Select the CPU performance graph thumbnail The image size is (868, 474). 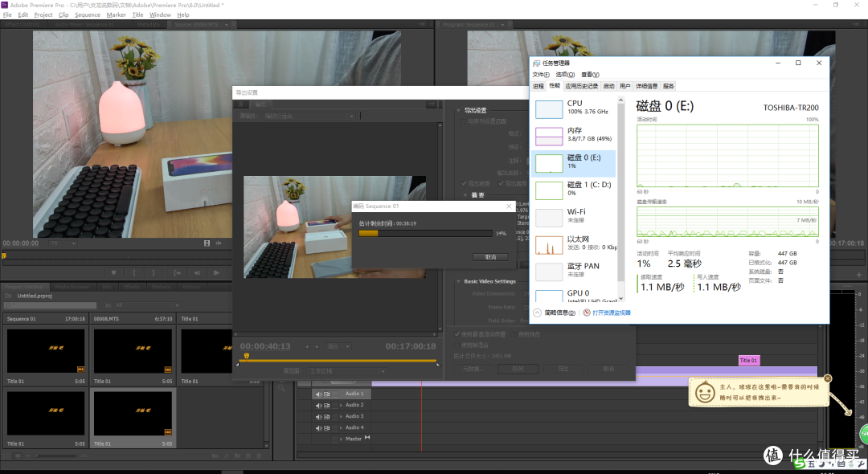coord(549,109)
